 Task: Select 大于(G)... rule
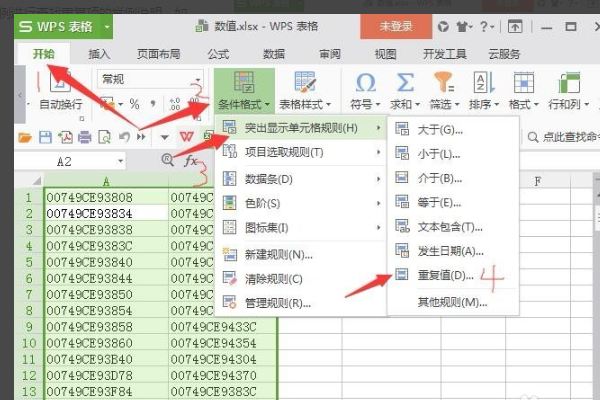point(453,130)
